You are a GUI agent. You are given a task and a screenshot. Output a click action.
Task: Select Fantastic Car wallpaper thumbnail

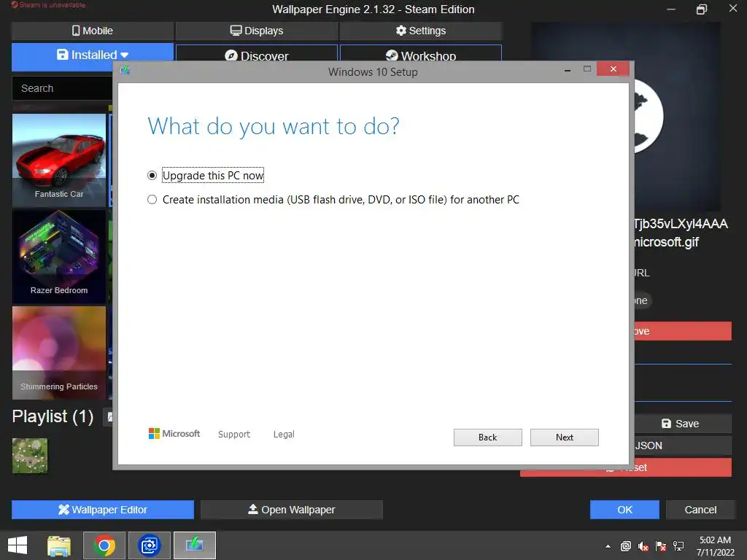point(59,160)
